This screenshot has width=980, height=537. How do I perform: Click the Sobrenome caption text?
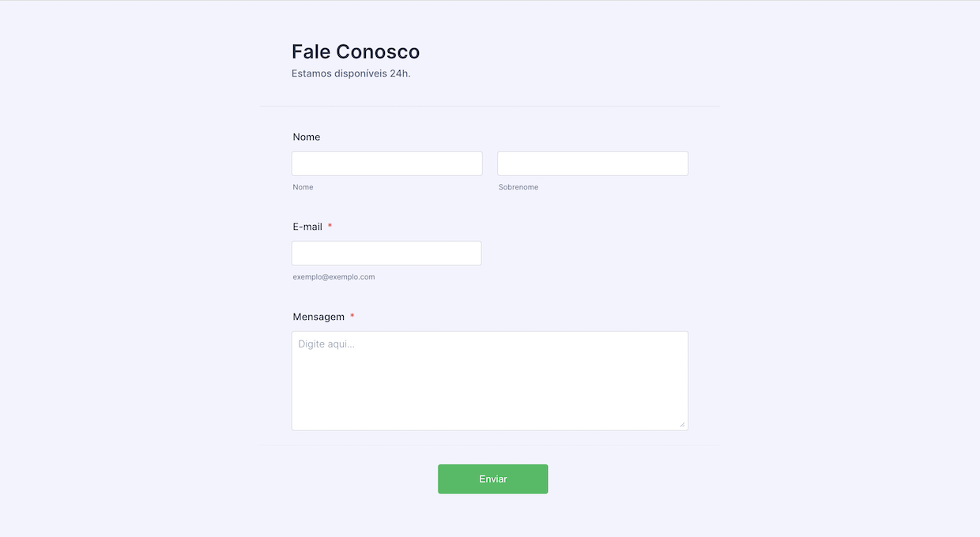[518, 187]
